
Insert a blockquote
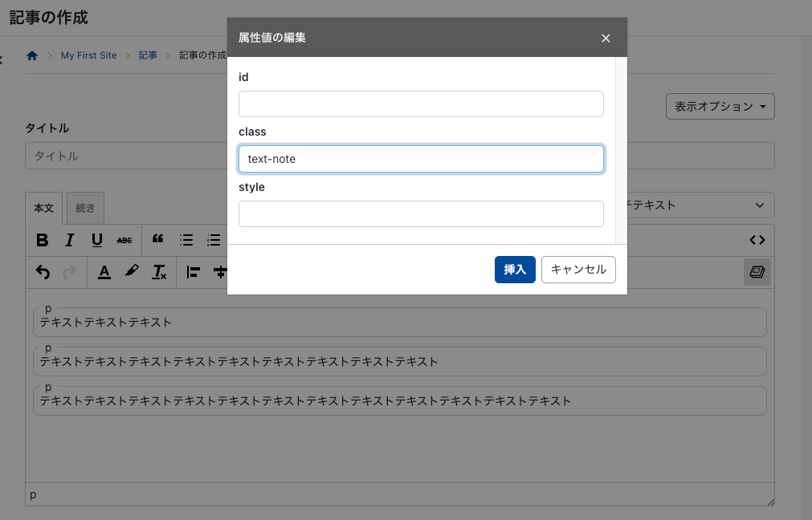pos(158,239)
